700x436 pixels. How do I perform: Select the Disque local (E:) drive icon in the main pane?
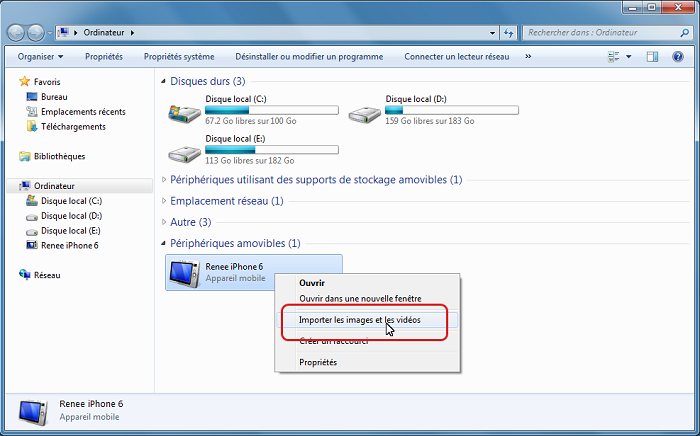point(184,154)
